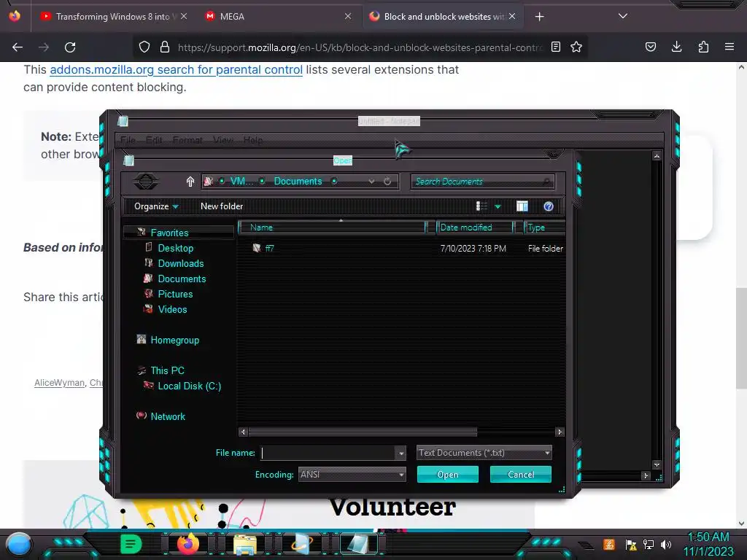The width and height of the screenshot is (747, 560).
Task: Open the addons.mozilla.org parental control link
Action: 177,69
